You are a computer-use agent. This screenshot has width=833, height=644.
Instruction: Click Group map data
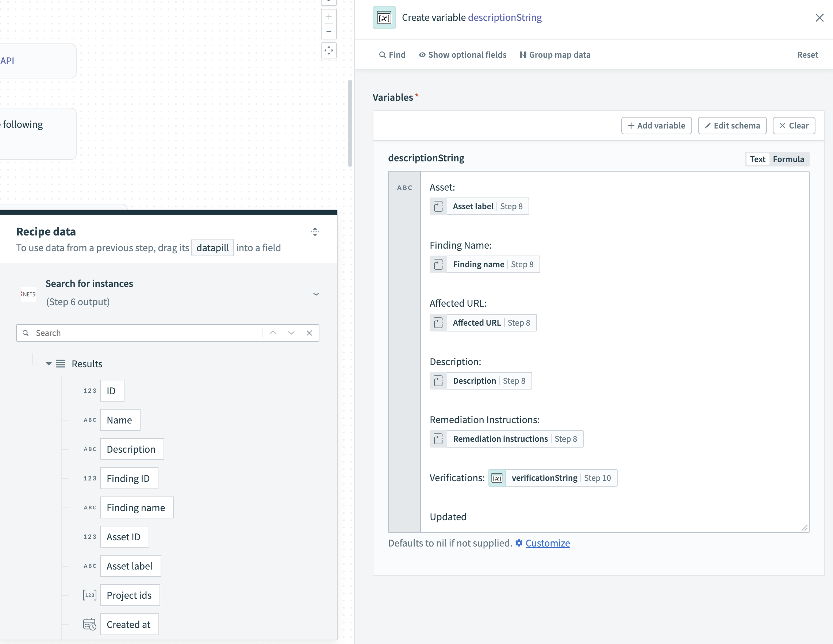pos(554,54)
